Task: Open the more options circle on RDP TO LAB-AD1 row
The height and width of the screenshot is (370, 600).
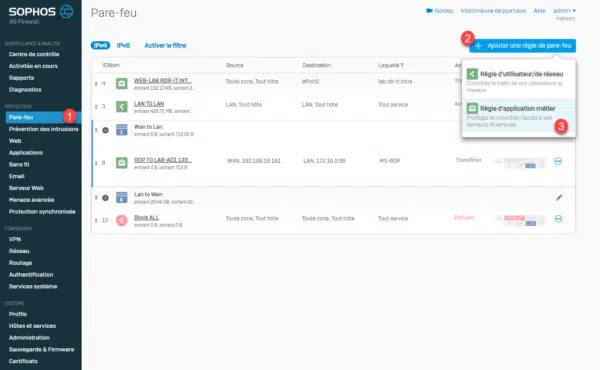Action: pos(558,161)
